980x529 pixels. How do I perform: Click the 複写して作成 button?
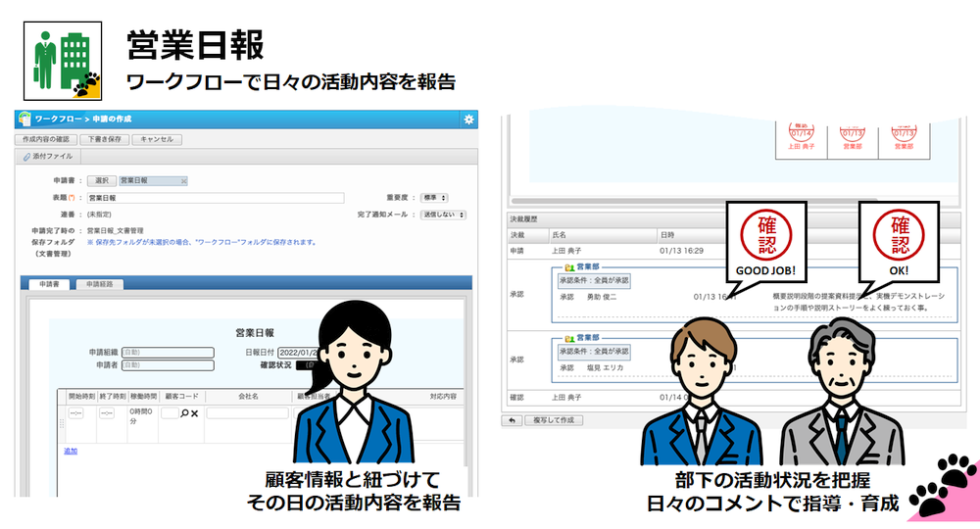pos(555,419)
